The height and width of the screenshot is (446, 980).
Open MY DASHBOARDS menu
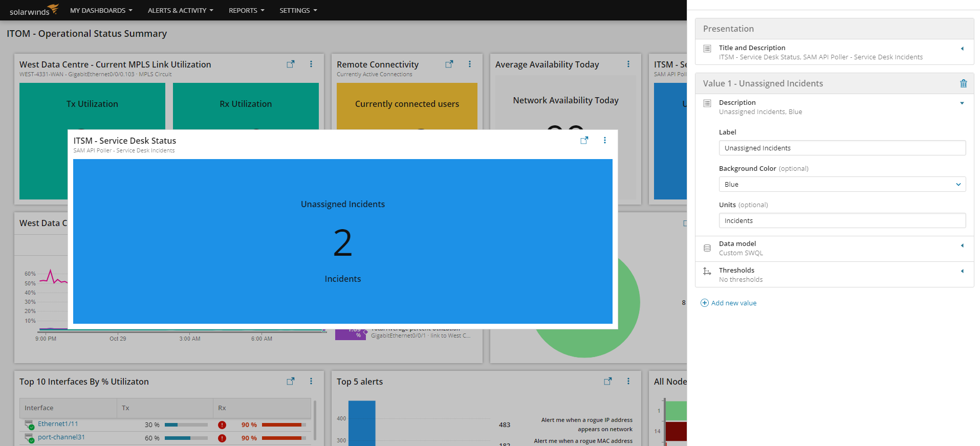point(101,10)
